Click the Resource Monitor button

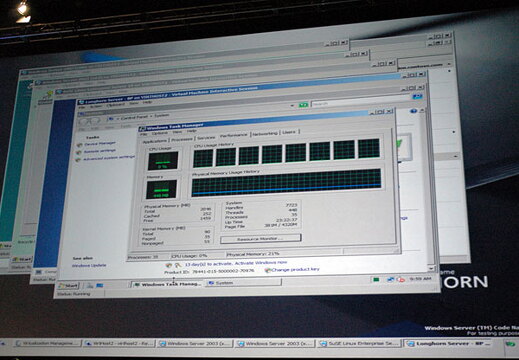(260, 239)
